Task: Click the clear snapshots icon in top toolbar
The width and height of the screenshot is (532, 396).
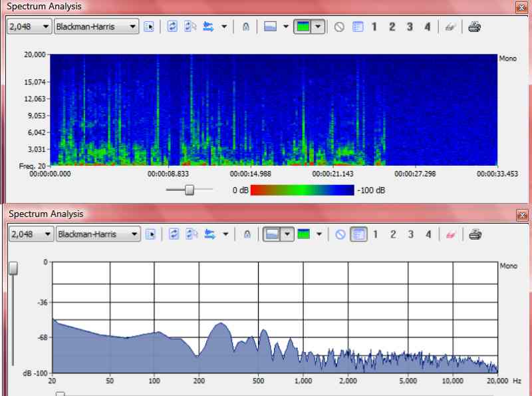Action: point(338,27)
